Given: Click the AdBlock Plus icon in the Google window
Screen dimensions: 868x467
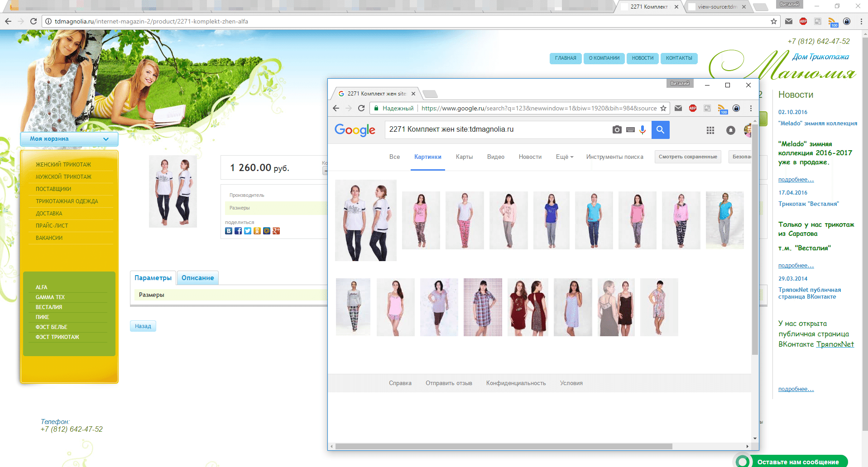Looking at the screenshot, I should tap(692, 108).
